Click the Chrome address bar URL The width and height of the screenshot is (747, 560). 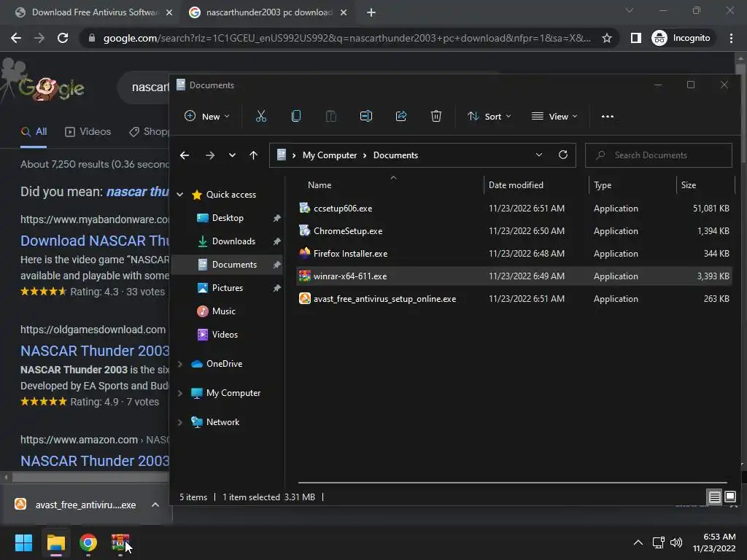pyautogui.click(x=347, y=38)
